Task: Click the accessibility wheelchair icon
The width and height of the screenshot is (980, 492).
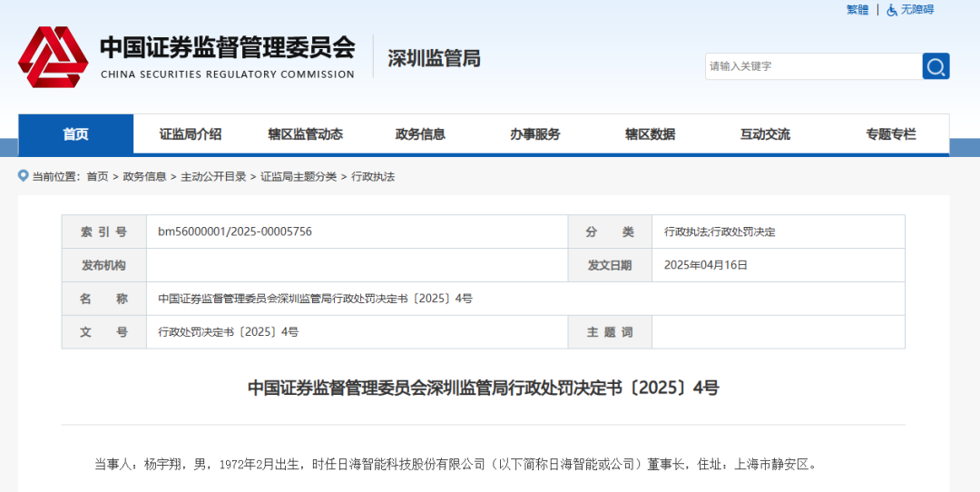Action: [892, 10]
